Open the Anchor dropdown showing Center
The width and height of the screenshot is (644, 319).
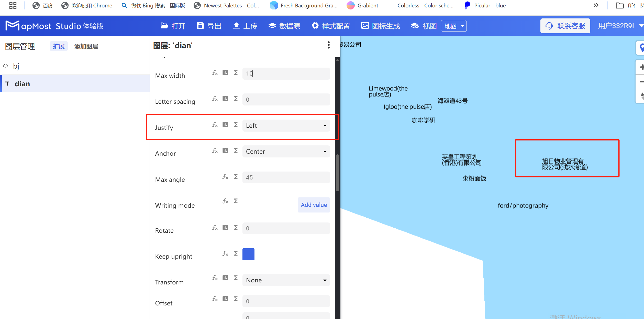(286, 151)
